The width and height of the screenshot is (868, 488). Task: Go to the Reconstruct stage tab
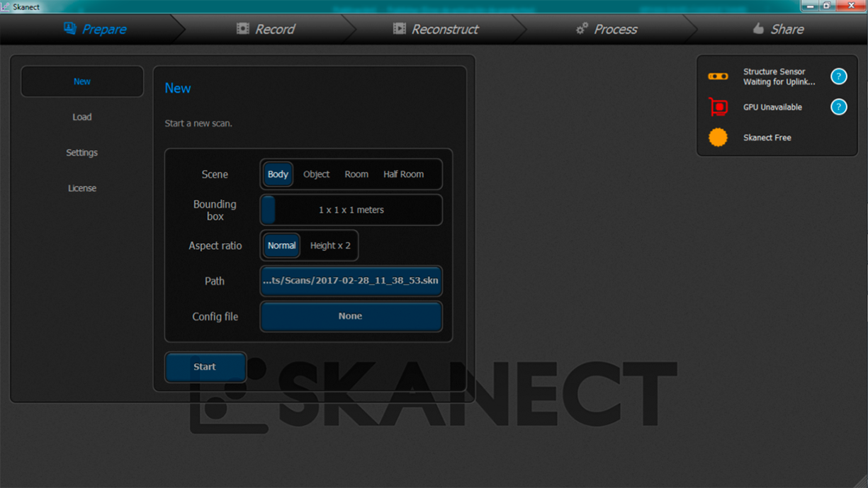436,29
